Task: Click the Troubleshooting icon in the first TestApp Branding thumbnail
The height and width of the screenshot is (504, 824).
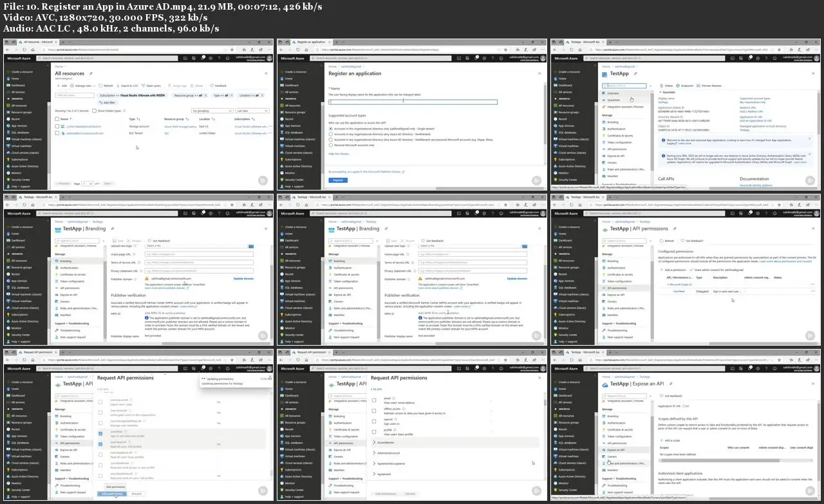Action: [57, 330]
